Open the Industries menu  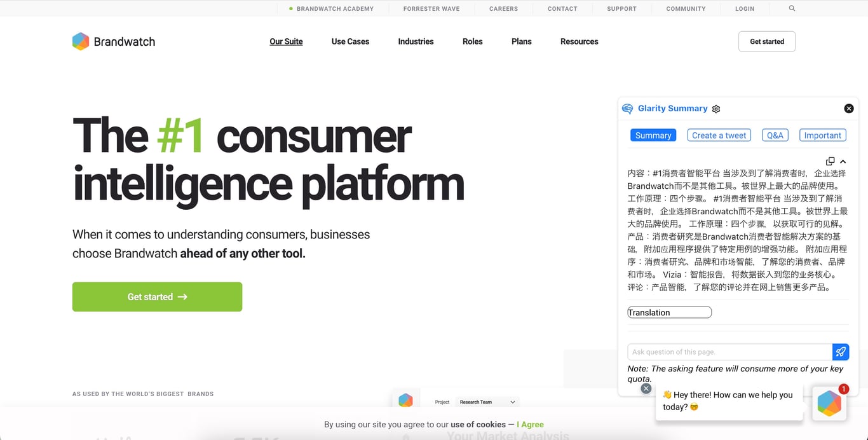[x=416, y=41]
